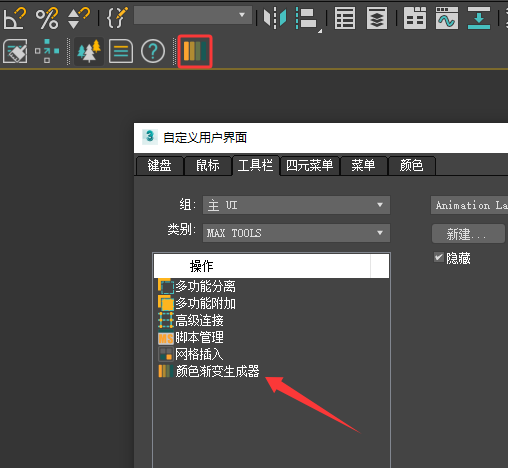Toggle spinner snap icon

(78, 18)
